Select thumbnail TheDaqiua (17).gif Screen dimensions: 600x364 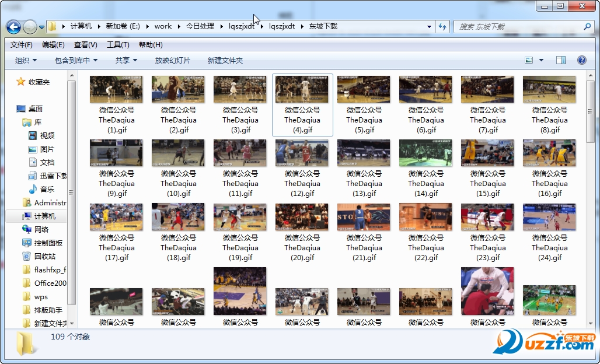pyautogui.click(x=116, y=217)
